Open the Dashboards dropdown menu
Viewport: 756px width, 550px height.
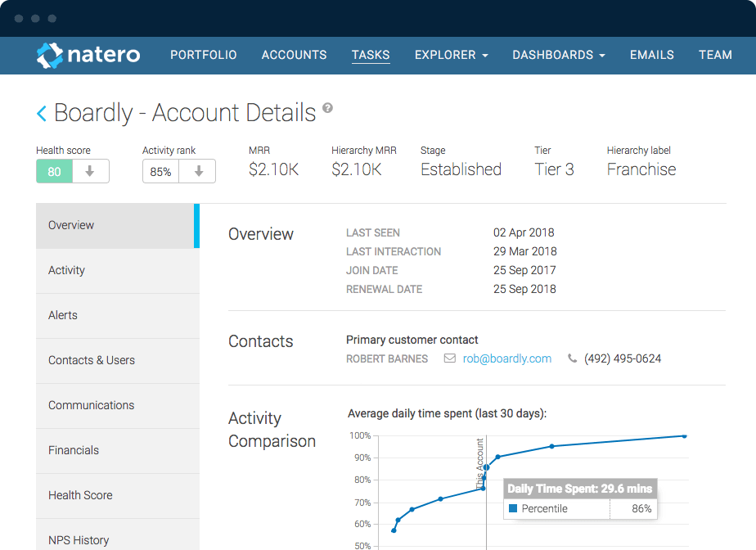(558, 55)
